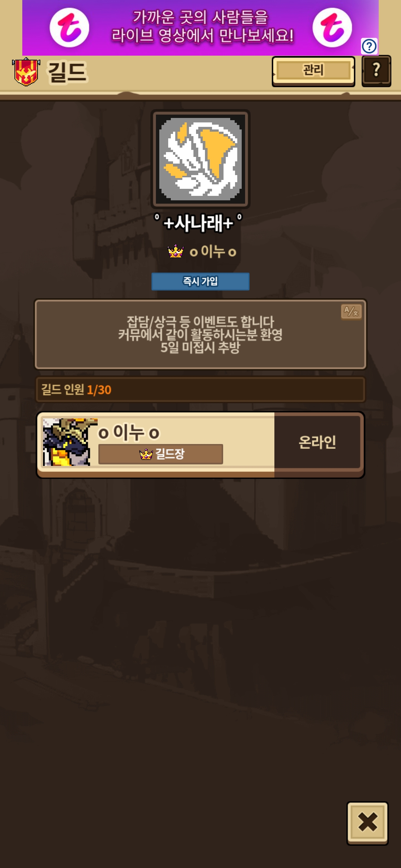Click the ad info question icon

pyautogui.click(x=369, y=46)
